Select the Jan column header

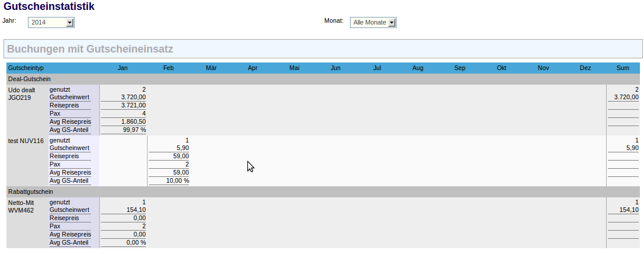point(123,68)
